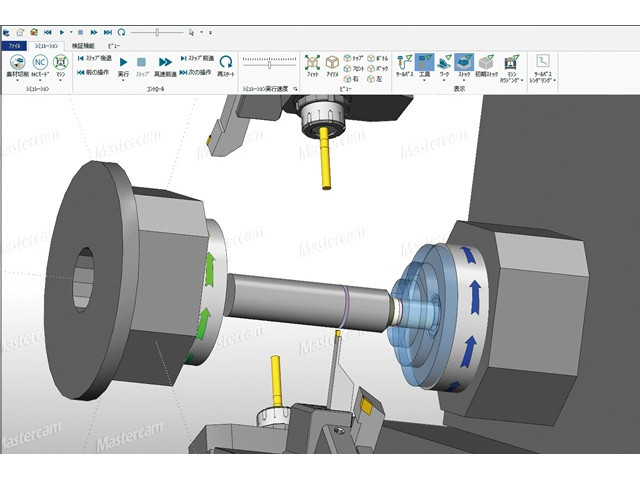
Task: Click quick access previous-operation icon
Action: 47,32
